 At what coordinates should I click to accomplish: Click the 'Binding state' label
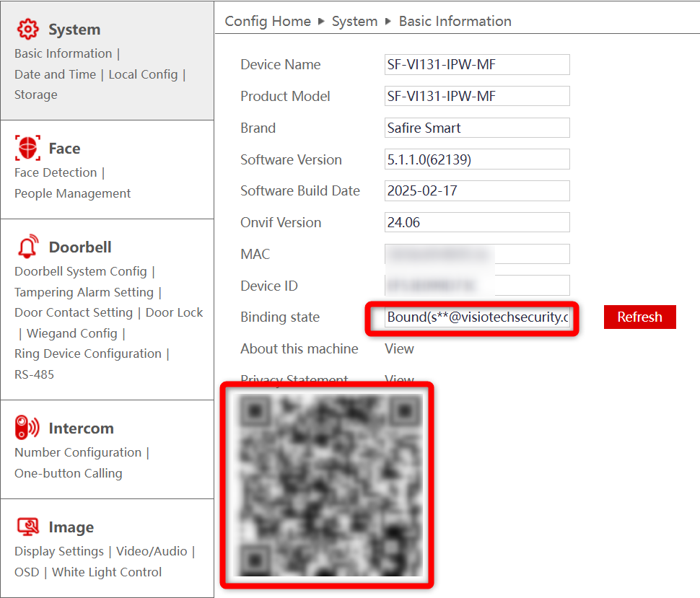coord(280,317)
